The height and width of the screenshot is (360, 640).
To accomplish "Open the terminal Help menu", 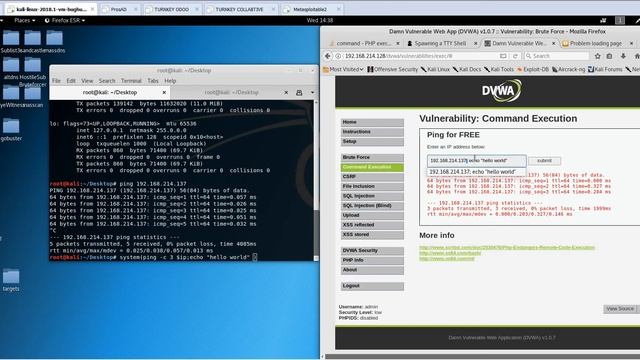I will (170, 81).
